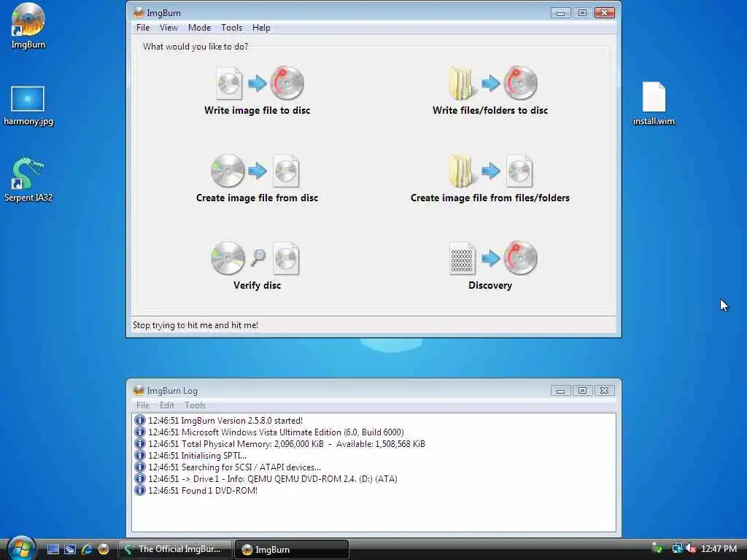
Task: Select the harmony.jpg desktop file
Action: (x=28, y=106)
